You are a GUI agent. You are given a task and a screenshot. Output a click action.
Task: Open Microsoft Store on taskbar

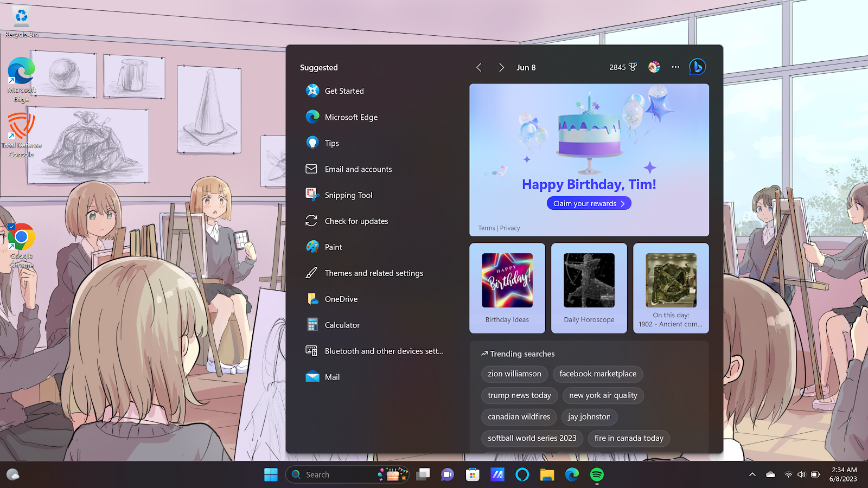pos(473,474)
